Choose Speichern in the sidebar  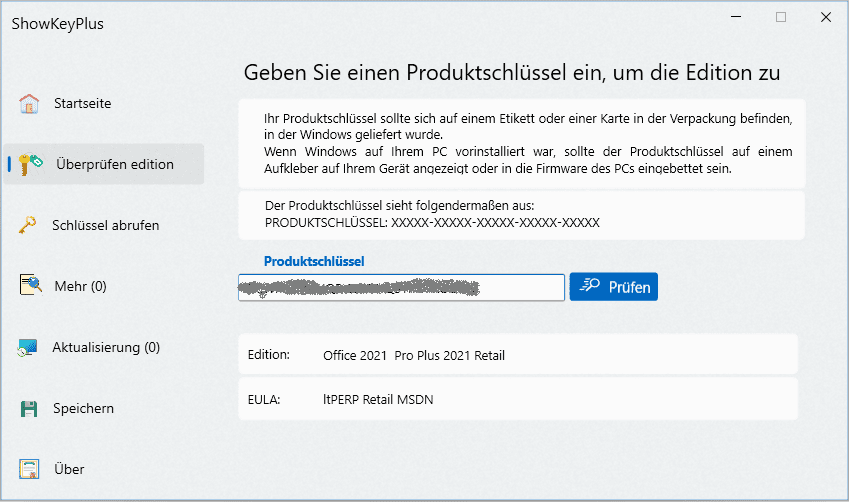click(x=83, y=408)
